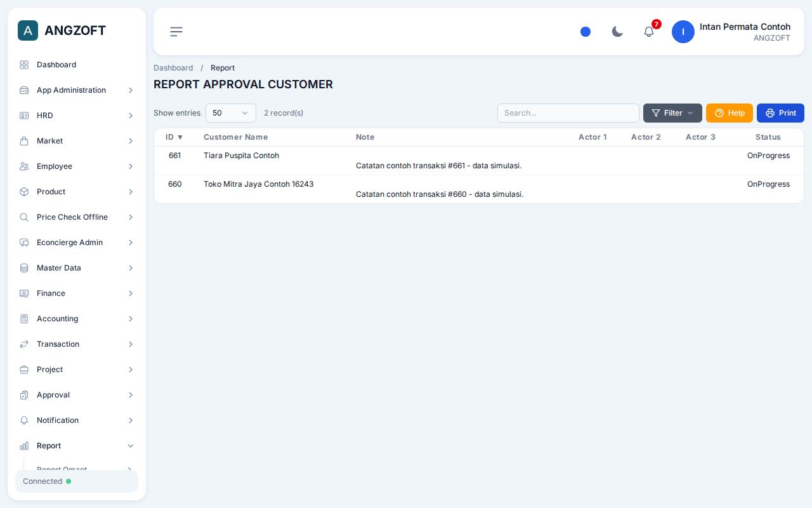Expand Product submenu chevron
The width and height of the screenshot is (812, 508).
[131, 192]
